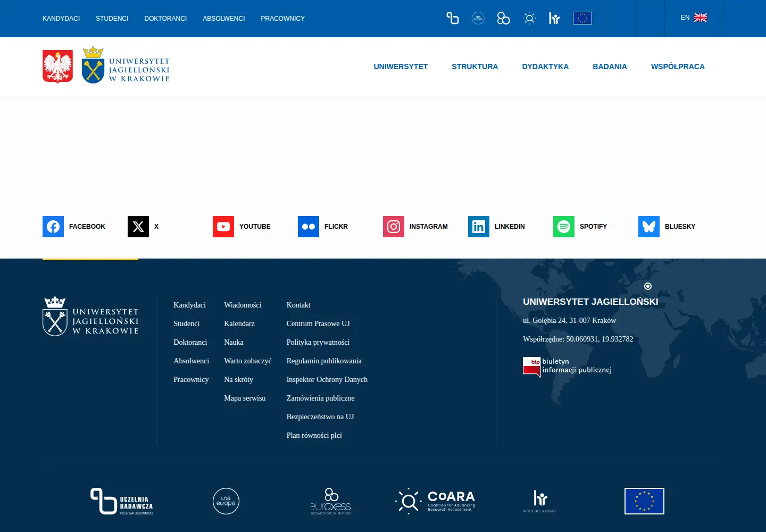
Task: Go to KANDYDACI in top bar
Action: pos(61,19)
